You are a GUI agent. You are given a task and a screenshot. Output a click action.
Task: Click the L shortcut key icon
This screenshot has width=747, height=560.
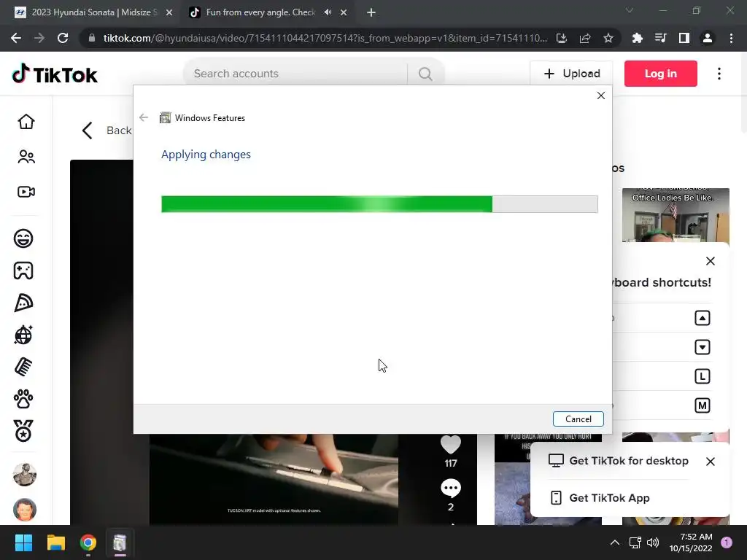(703, 376)
